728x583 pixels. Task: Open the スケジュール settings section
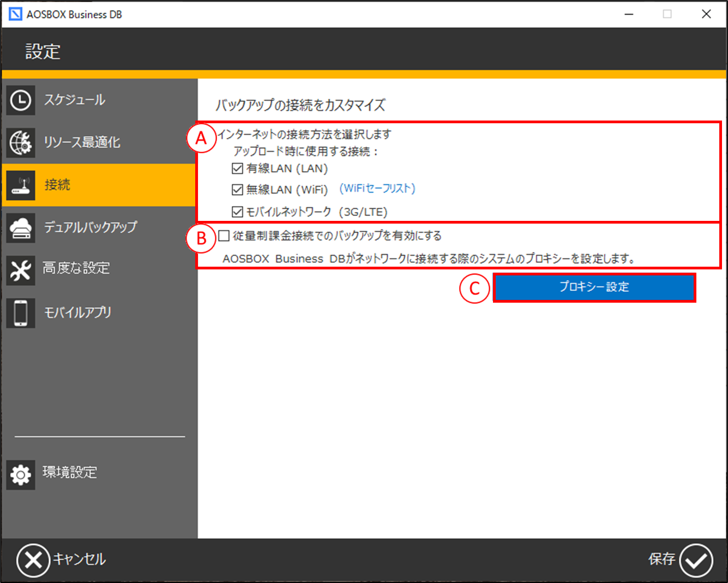click(75, 100)
